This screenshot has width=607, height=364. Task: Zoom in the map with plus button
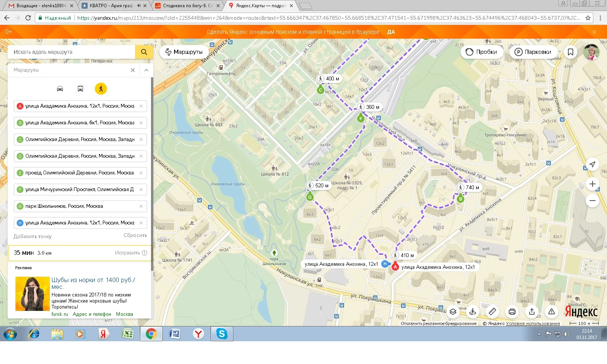[592, 184]
